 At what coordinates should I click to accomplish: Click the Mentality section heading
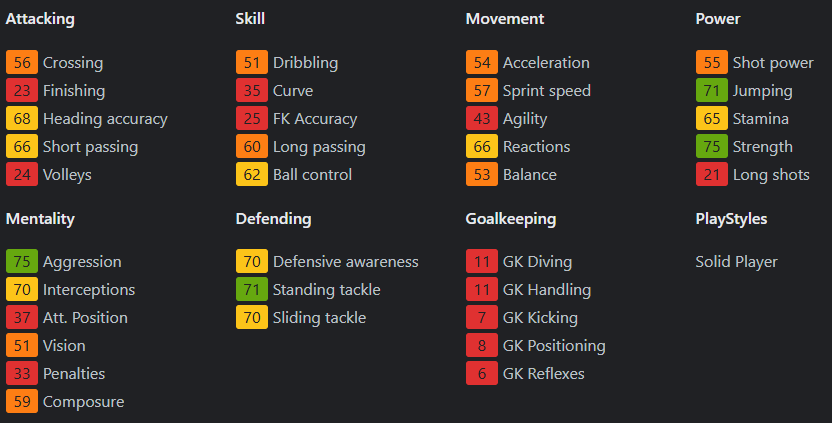tap(40, 218)
